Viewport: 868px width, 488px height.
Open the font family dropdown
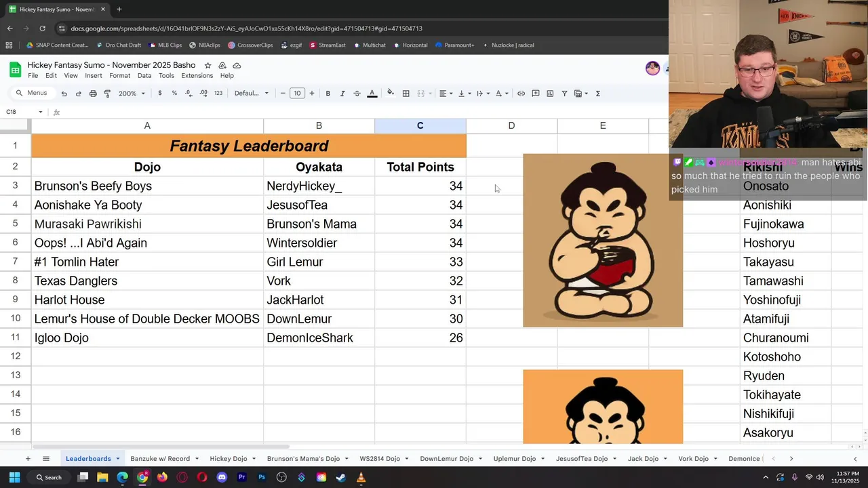[x=252, y=94]
